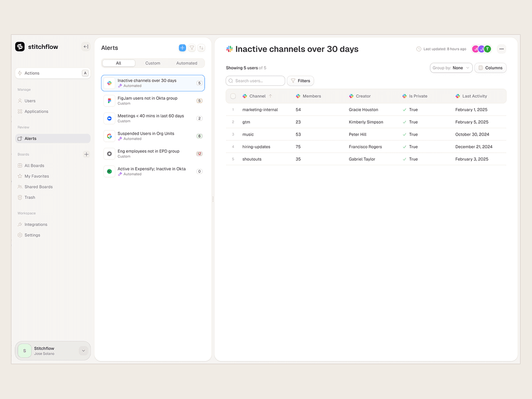Image resolution: width=532 pixels, height=399 pixels.
Task: Sort ascending by Channel arrow icon
Action: pos(270,96)
